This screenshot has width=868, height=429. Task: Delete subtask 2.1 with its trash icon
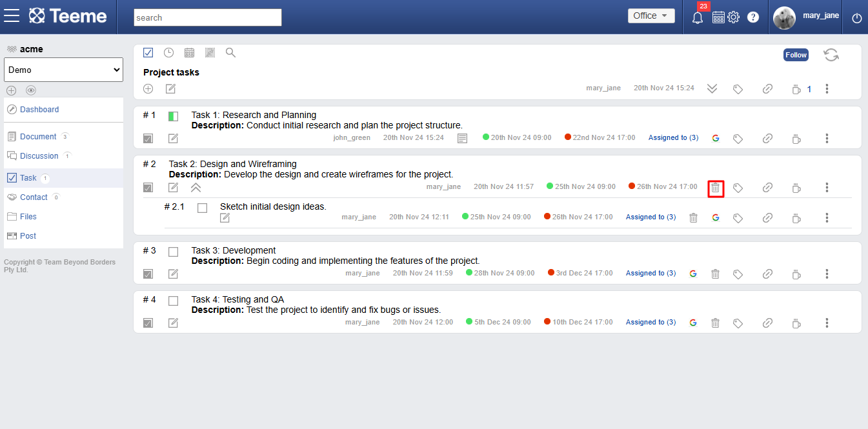tap(693, 218)
